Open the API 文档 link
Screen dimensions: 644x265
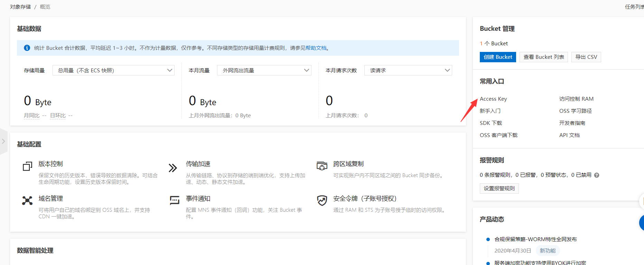click(569, 135)
